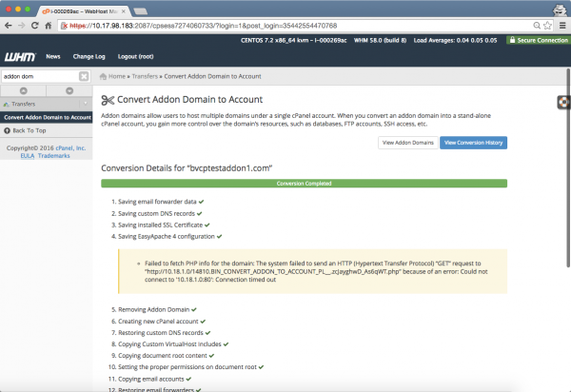Screen dimensions: 571x392
Task: Click step Copying Custom VirtualHost Includes
Action: pyautogui.click(x=169, y=344)
